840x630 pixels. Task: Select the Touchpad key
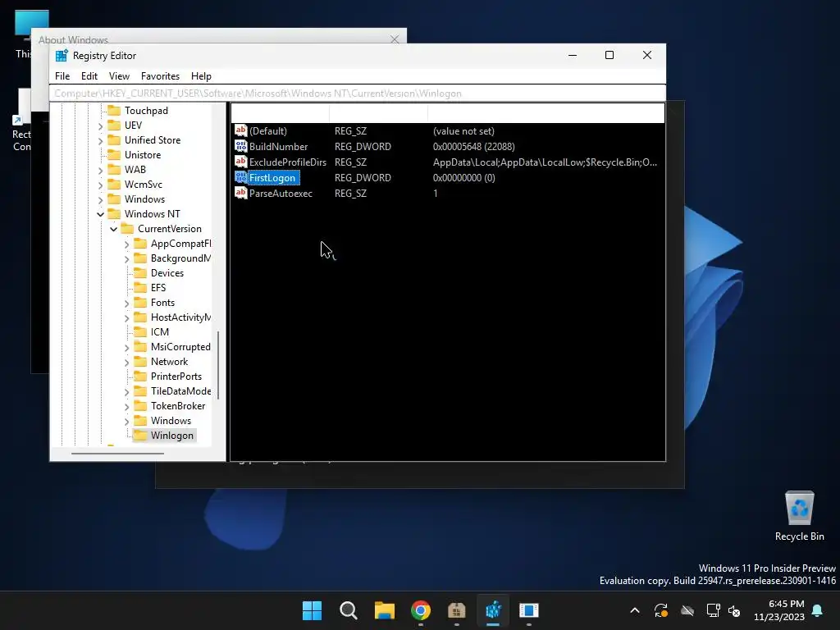146,111
